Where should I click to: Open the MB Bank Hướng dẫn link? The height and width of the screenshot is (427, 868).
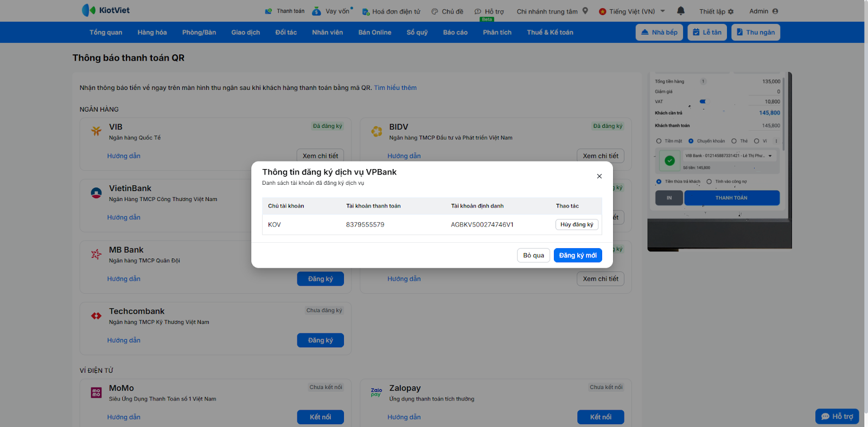[x=124, y=279]
